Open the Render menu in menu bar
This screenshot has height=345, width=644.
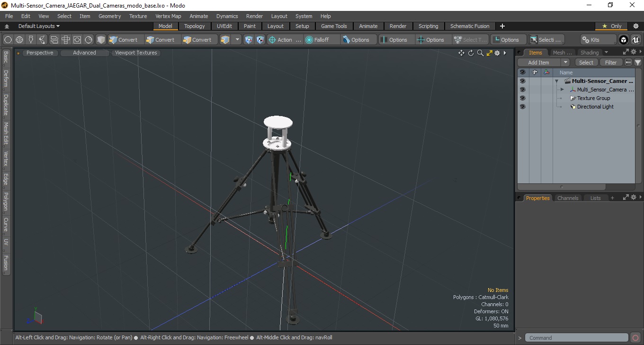click(x=254, y=16)
